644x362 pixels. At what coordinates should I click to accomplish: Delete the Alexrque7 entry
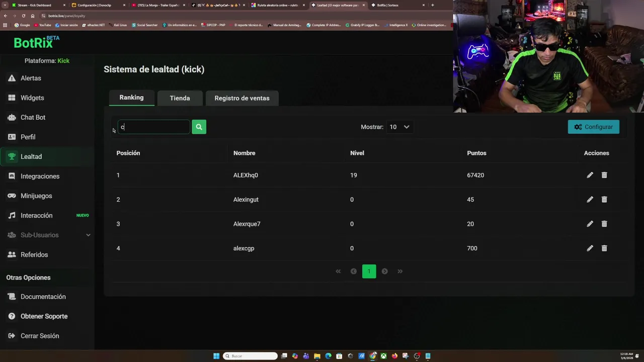(604, 224)
